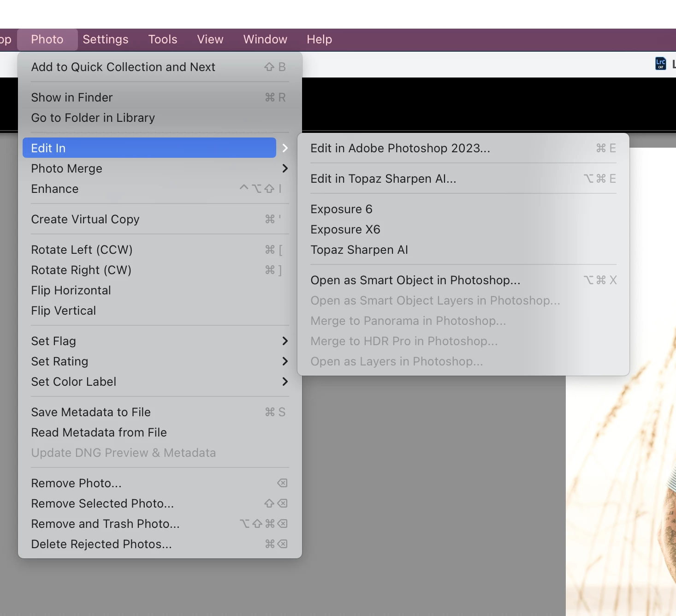Select Exposure X6 external editor
The image size is (676, 616).
[x=463, y=229]
